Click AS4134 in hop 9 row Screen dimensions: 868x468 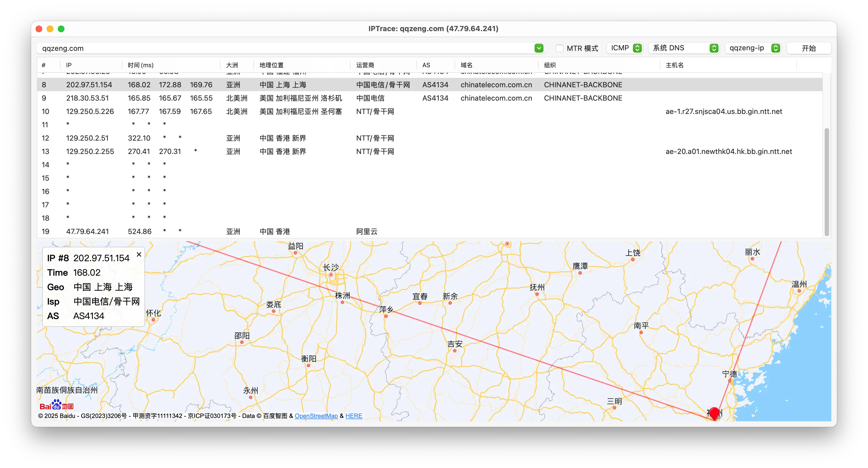pyautogui.click(x=435, y=98)
